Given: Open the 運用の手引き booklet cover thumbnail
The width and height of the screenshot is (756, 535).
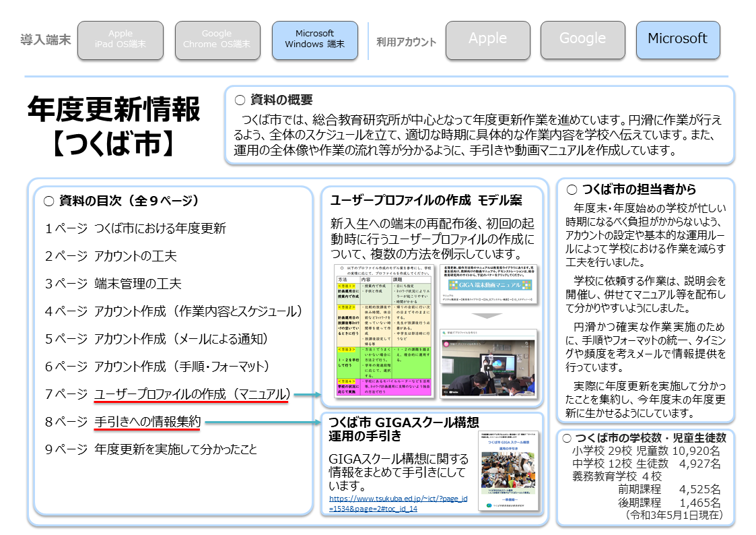Looking at the screenshot, I should tap(509, 470).
